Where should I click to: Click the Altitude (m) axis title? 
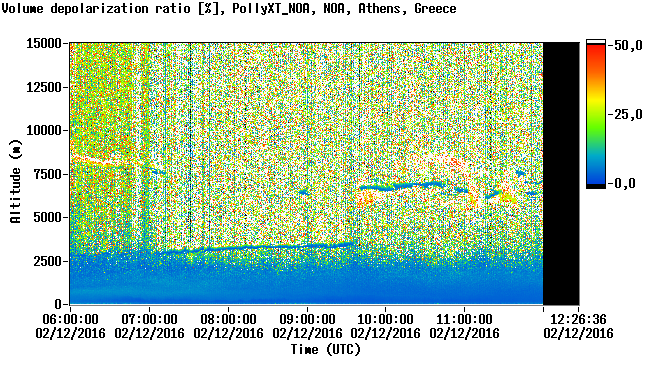pos(15,181)
